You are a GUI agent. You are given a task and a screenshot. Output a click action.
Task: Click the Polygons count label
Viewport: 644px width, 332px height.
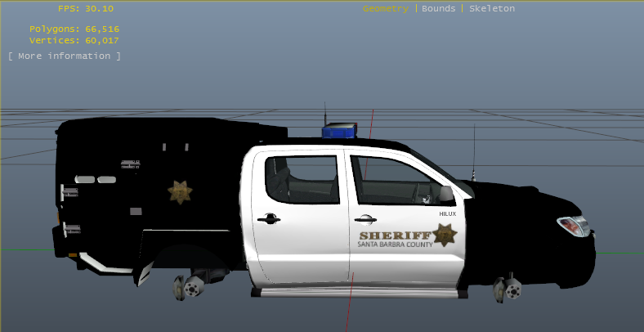[x=74, y=29]
